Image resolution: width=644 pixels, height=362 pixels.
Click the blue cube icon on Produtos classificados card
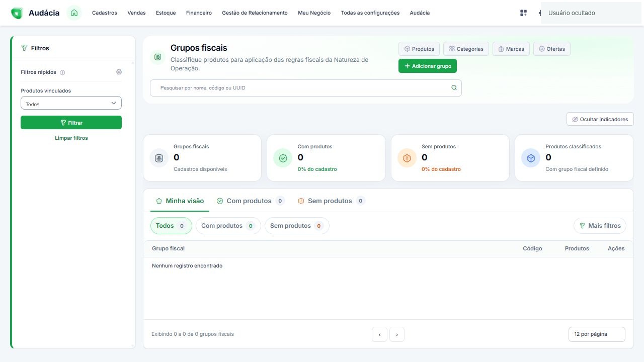point(531,158)
